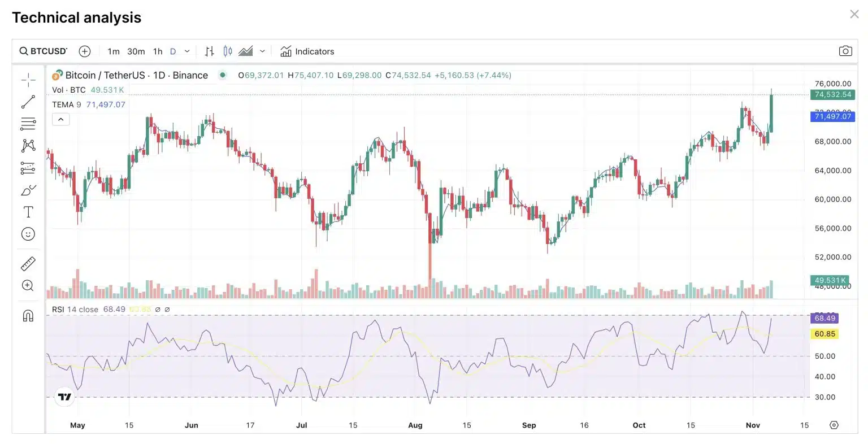Click the May label on time axis
The image size is (868, 444).
[x=77, y=425]
